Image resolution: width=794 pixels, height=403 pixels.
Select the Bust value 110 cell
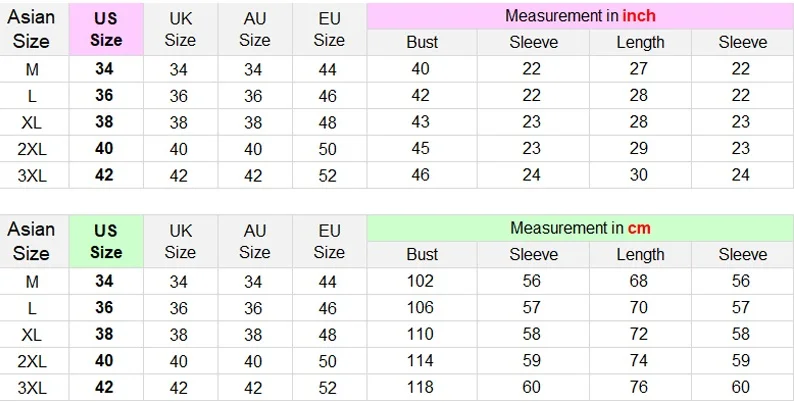[x=422, y=335]
